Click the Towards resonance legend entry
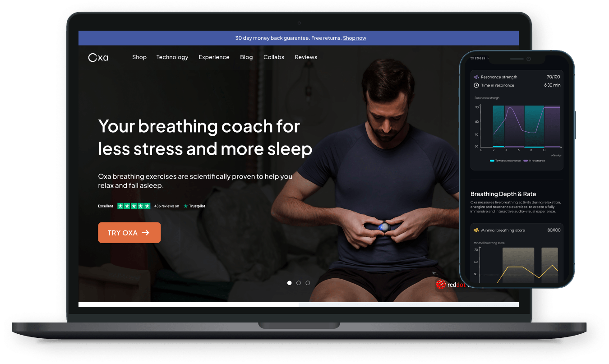Viewport: 609px width, 364px height. pyautogui.click(x=505, y=161)
